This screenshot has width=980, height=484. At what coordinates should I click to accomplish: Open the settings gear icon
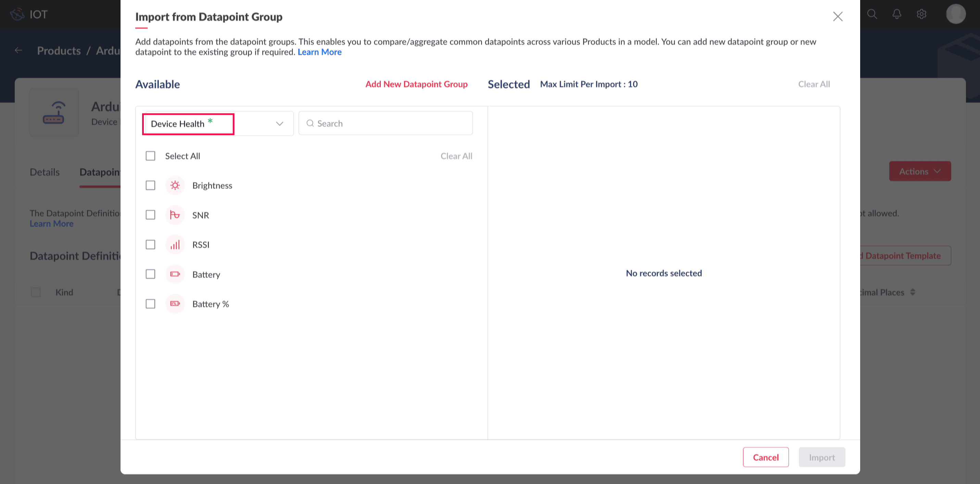921,14
